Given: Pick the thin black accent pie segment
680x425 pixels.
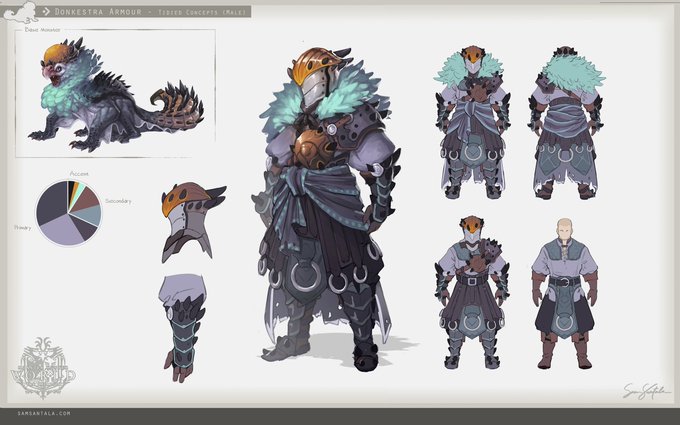Looking at the screenshot, I should [x=71, y=189].
